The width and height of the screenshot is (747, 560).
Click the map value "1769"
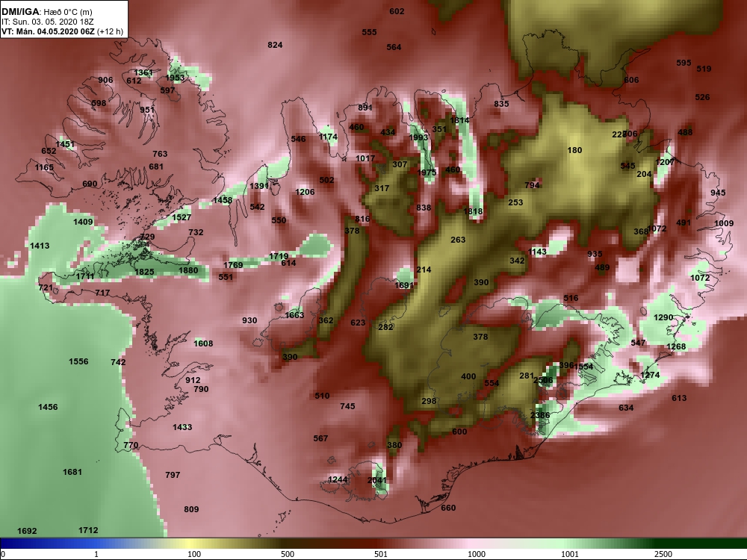click(233, 265)
